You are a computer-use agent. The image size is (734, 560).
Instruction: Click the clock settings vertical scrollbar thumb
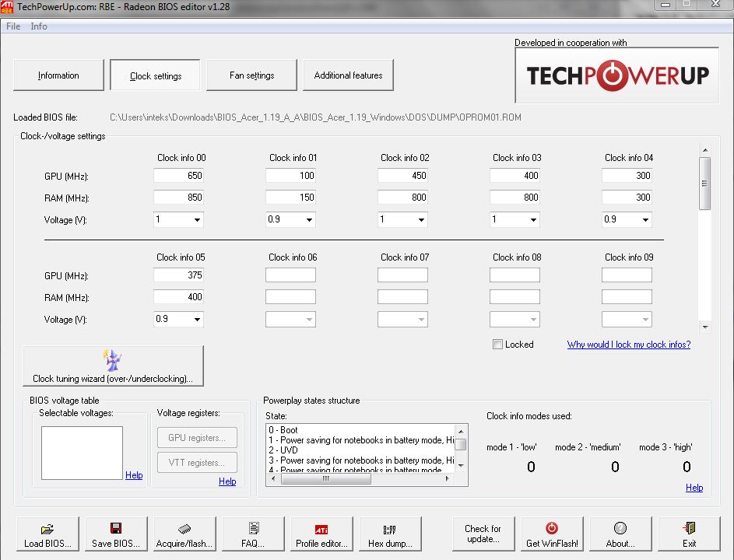tap(704, 184)
